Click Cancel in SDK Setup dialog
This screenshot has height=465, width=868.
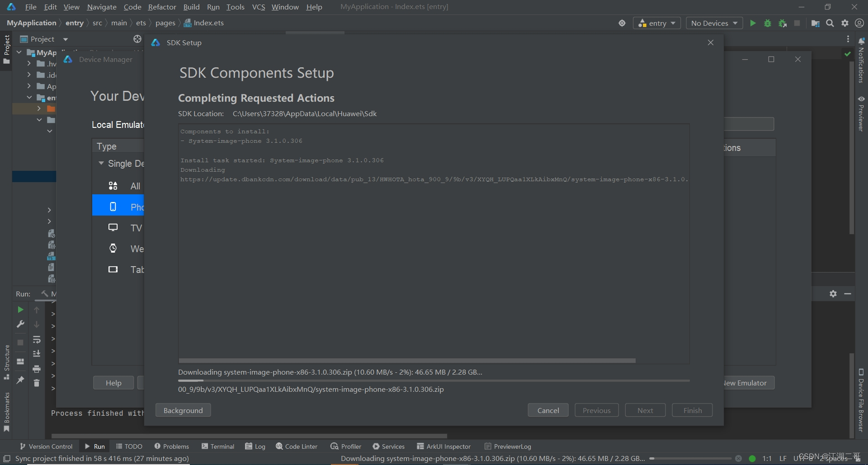coord(548,410)
